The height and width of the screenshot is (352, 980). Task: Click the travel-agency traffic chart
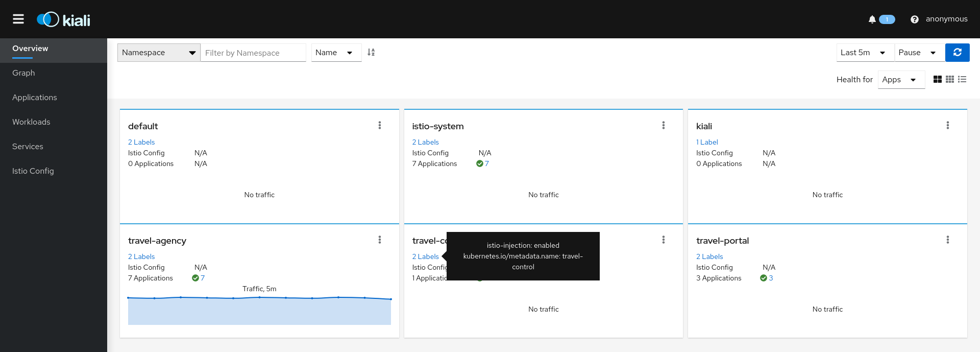click(259, 310)
